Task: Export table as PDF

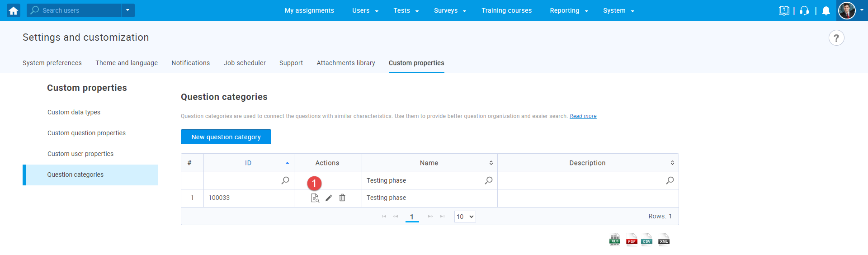Action: tap(632, 239)
